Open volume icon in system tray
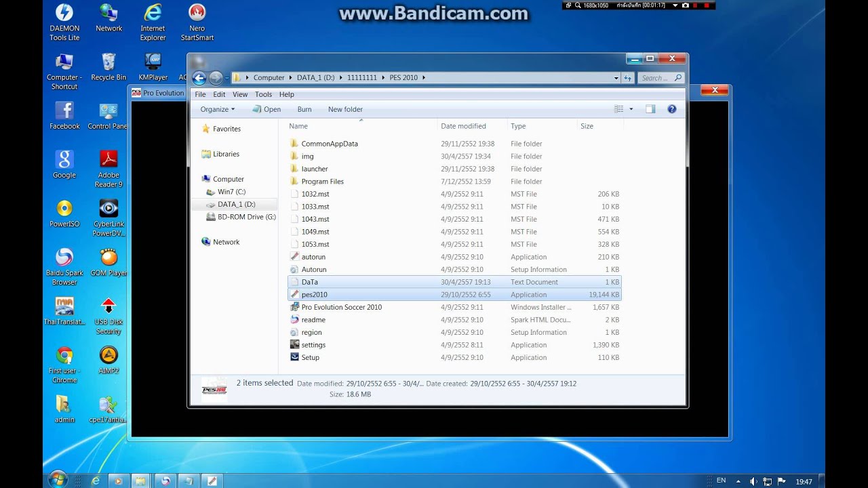Screen dimensions: 868x488 [x=753, y=481]
